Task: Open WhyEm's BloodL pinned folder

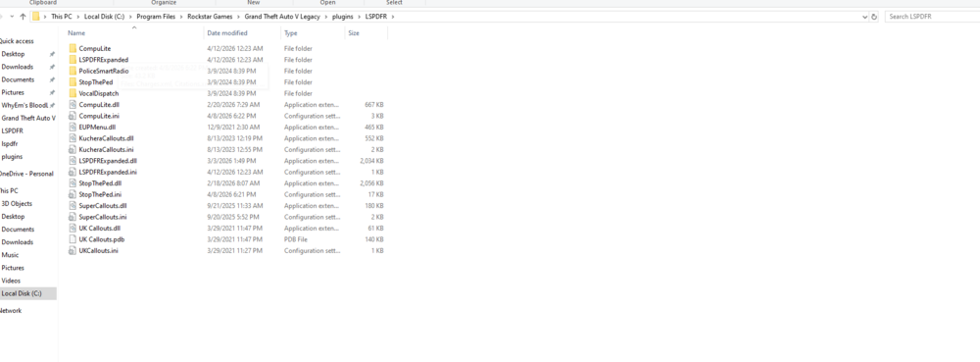Action: [x=25, y=106]
